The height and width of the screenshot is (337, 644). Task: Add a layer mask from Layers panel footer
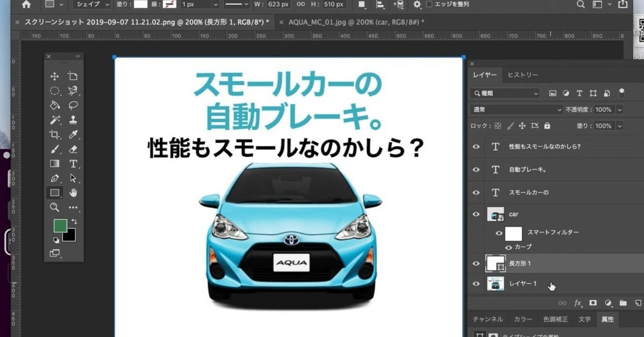[593, 303]
